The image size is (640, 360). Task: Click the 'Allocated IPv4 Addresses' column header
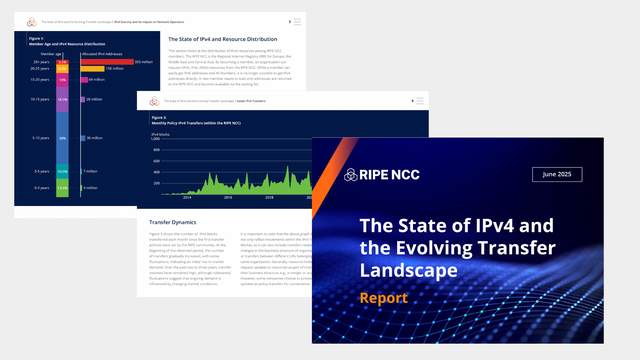click(102, 54)
